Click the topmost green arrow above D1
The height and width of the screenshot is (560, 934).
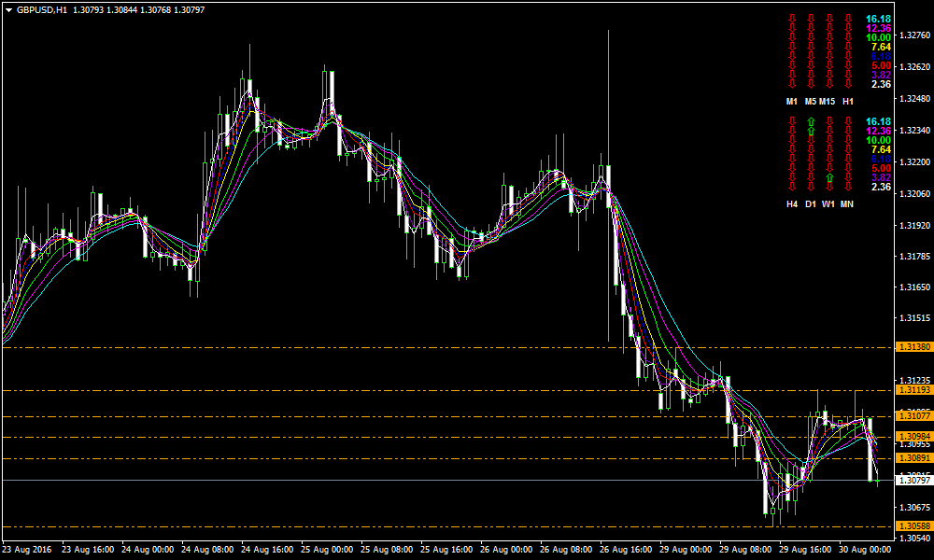coord(811,121)
